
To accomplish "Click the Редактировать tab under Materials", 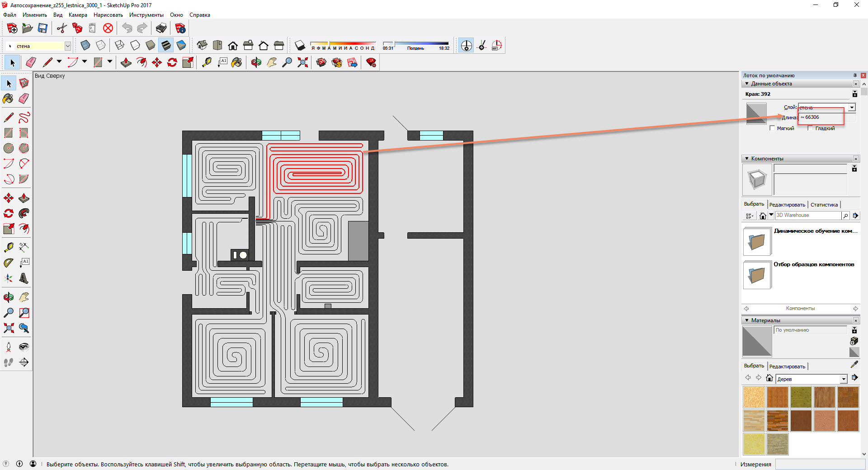I will tap(787, 367).
